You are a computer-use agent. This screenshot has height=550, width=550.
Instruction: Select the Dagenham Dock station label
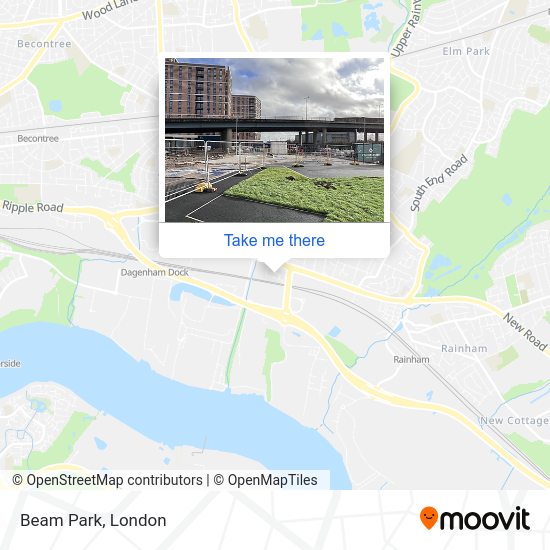pyautogui.click(x=154, y=272)
